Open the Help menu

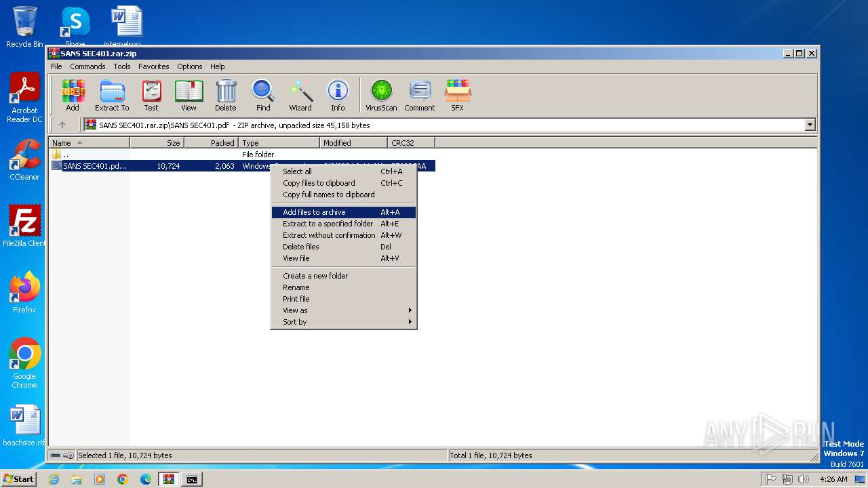(217, 66)
